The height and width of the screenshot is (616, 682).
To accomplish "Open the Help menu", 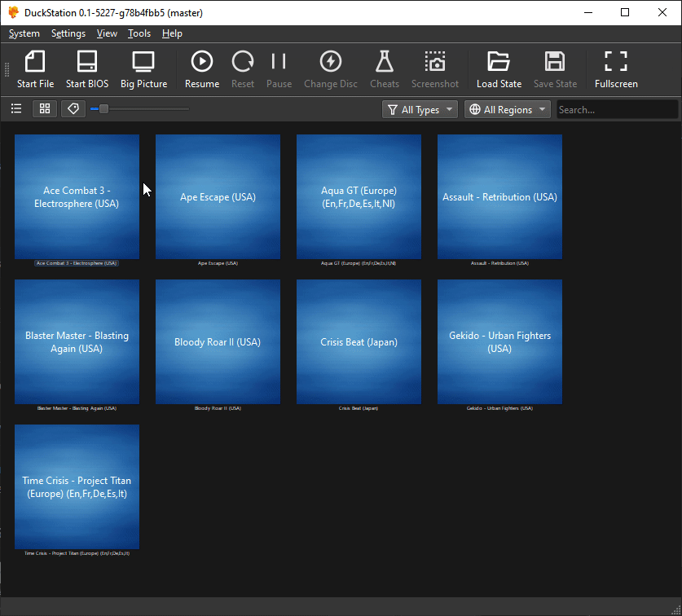I will click(x=172, y=33).
